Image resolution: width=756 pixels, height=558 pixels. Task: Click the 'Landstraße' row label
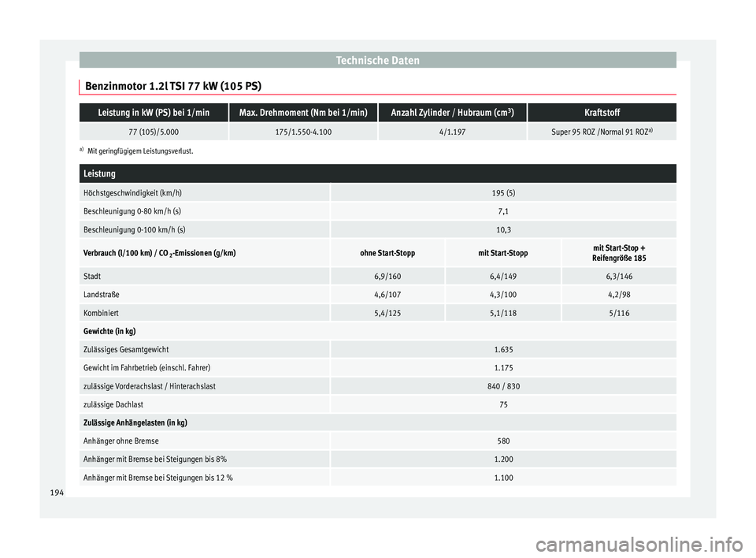point(102,295)
